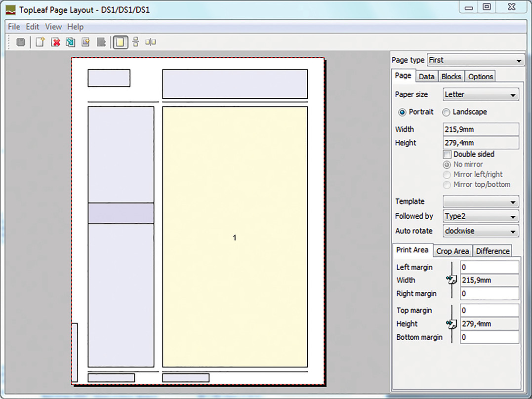Select the Print Area tab
This screenshot has height=399, width=532.
coord(412,250)
